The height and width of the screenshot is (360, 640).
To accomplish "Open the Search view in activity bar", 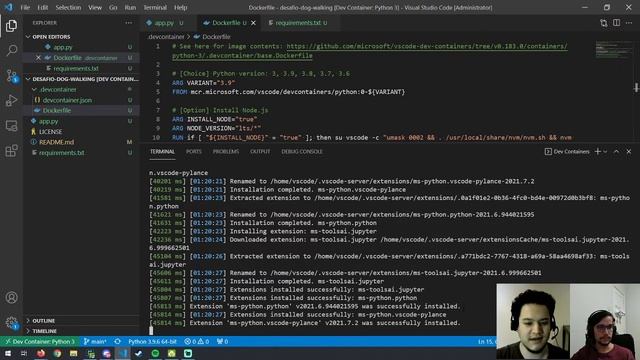I will (x=11, y=51).
